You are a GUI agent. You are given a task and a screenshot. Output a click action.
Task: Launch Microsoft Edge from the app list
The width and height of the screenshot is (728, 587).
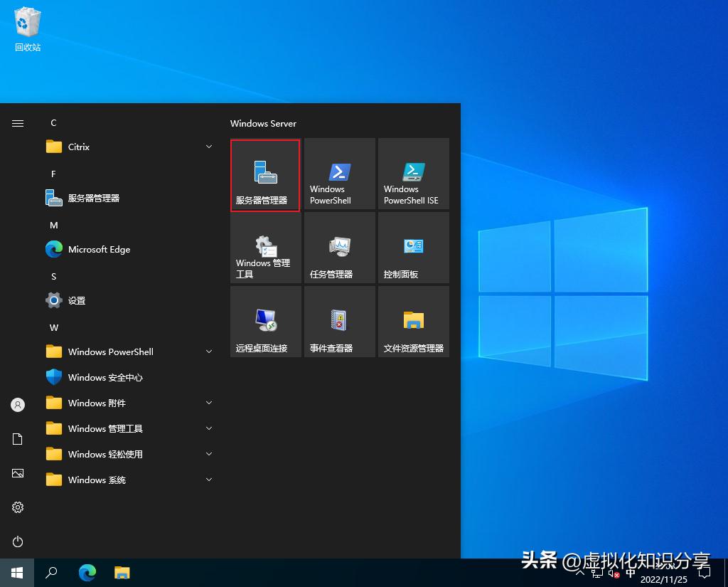click(98, 249)
